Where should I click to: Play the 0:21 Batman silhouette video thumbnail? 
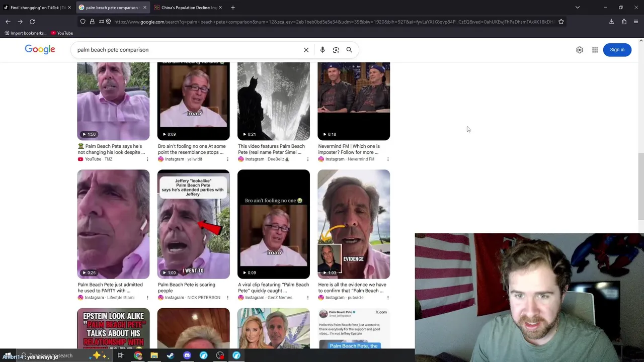click(x=274, y=101)
